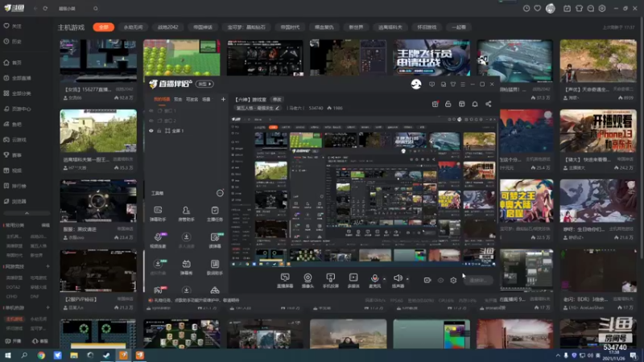This screenshot has width=644, height=362.
Task: Expand microphone options arrow
Action: tap(385, 279)
